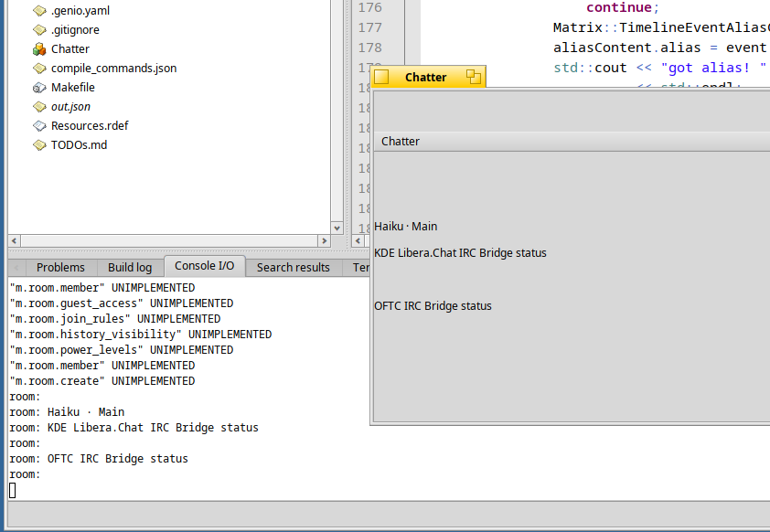Select KDE Libera.Chat IRC Bridge status room

point(460,253)
